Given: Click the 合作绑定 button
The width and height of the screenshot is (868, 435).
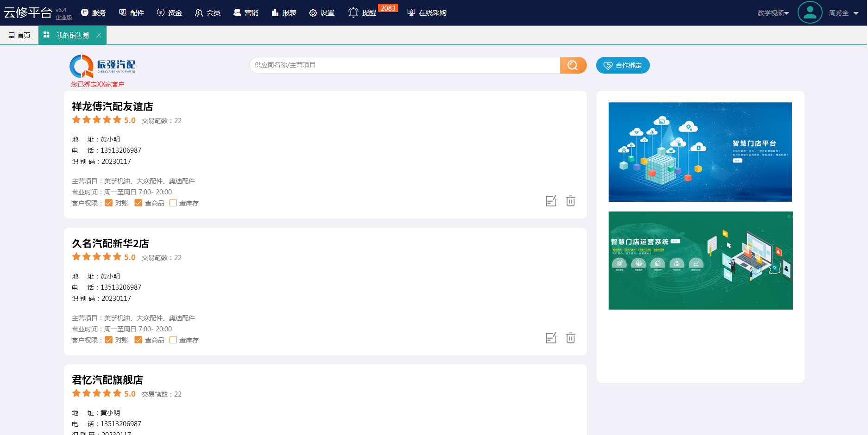Looking at the screenshot, I should [623, 65].
